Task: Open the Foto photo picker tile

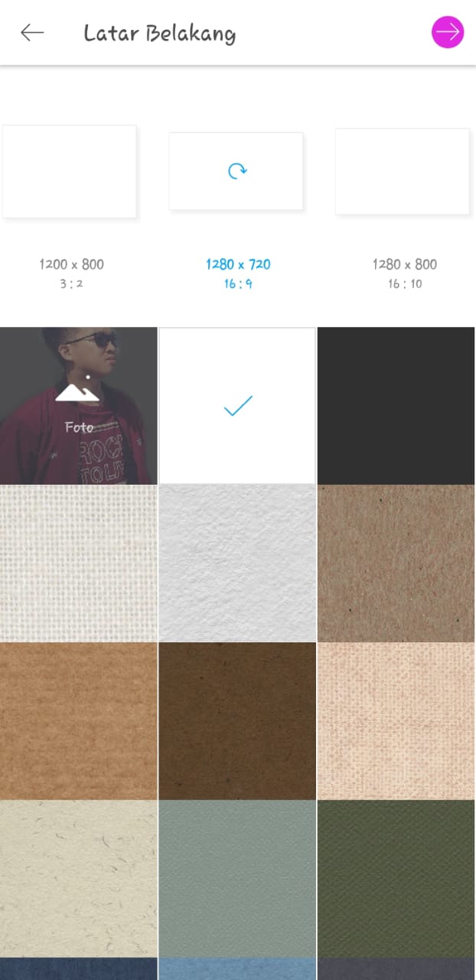Action: [x=79, y=406]
